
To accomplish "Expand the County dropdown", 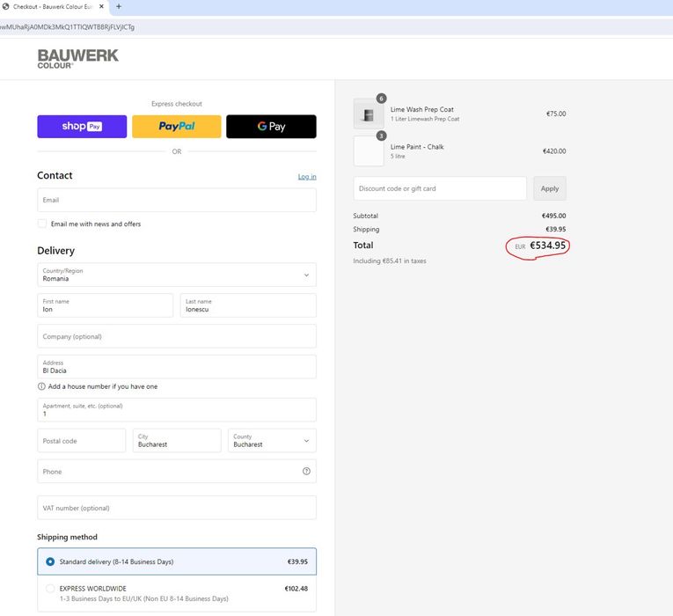I will coord(272,441).
